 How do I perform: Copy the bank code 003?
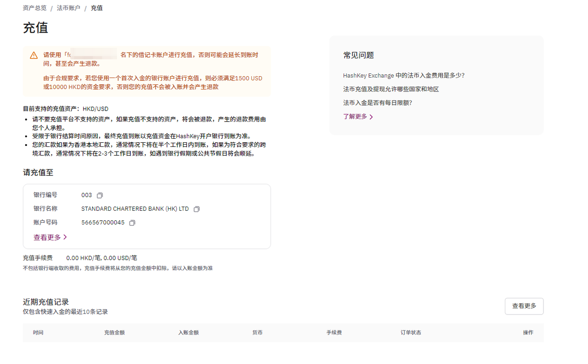99,195
